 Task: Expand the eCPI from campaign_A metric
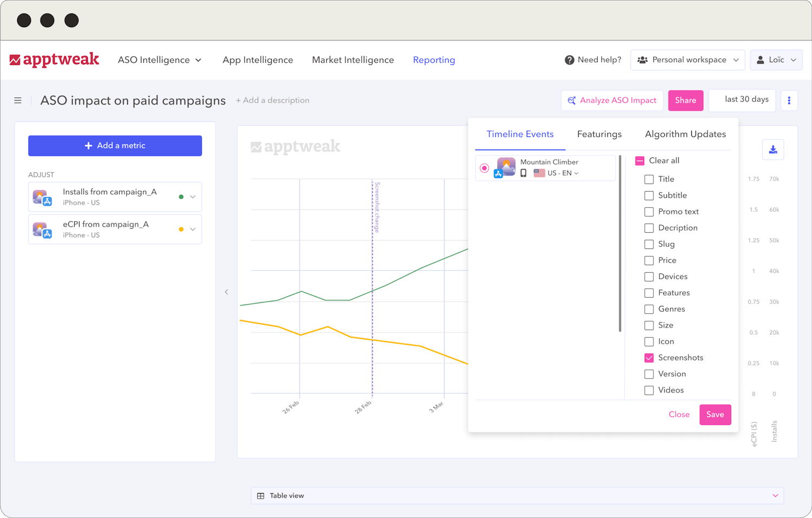[x=193, y=229]
